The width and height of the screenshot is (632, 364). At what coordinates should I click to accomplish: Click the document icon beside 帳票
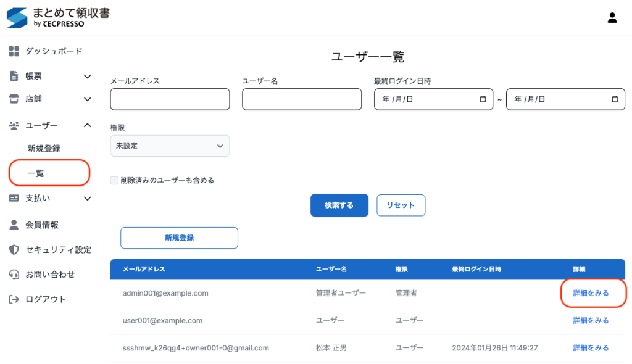[14, 76]
